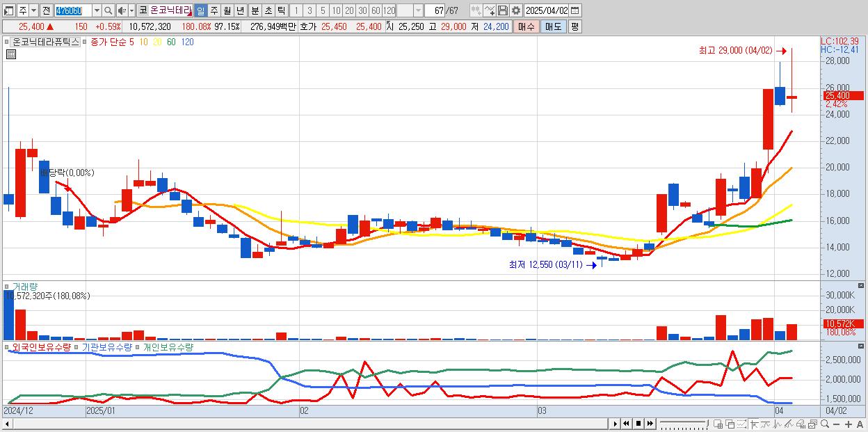The height and width of the screenshot is (432, 868).
Task: Click the 평 button next to 매도
Action: click(x=574, y=26)
